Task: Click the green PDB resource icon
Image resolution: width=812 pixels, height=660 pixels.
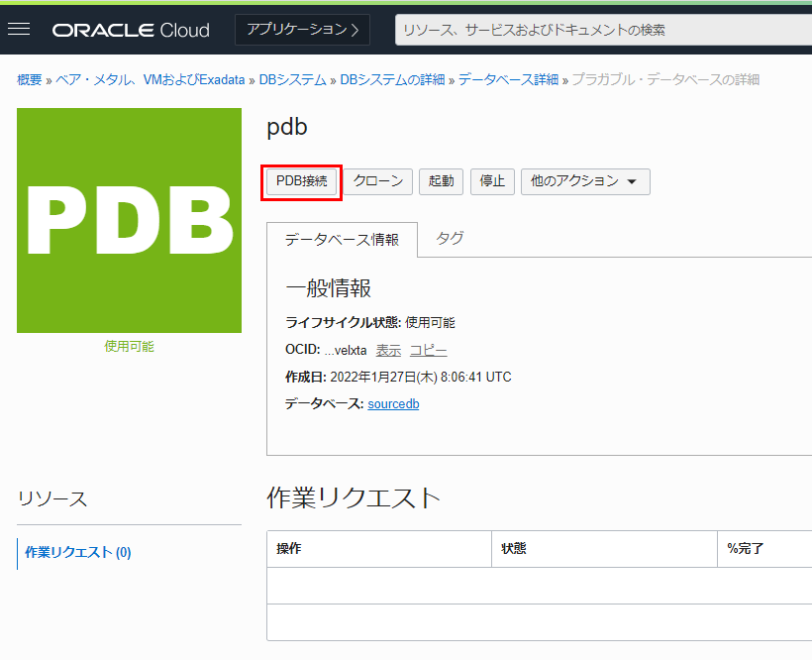Action: point(129,220)
